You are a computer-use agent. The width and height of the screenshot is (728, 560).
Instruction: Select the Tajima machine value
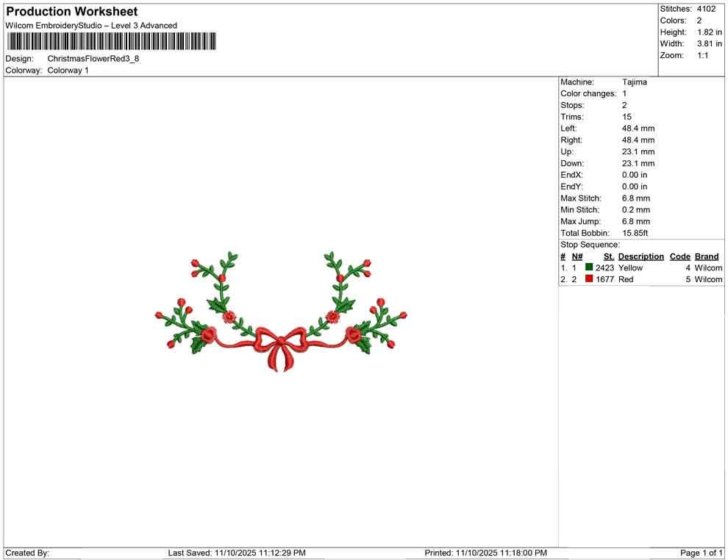click(635, 82)
